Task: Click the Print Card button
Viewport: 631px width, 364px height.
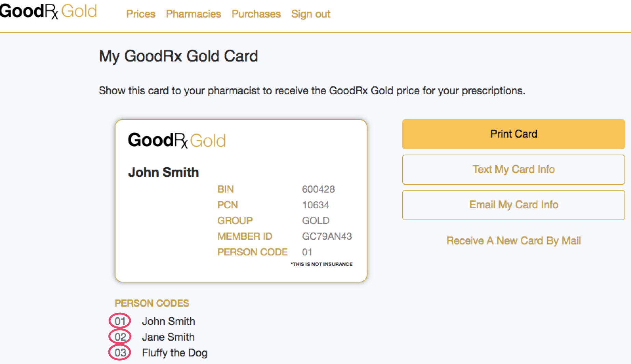Action: [513, 134]
